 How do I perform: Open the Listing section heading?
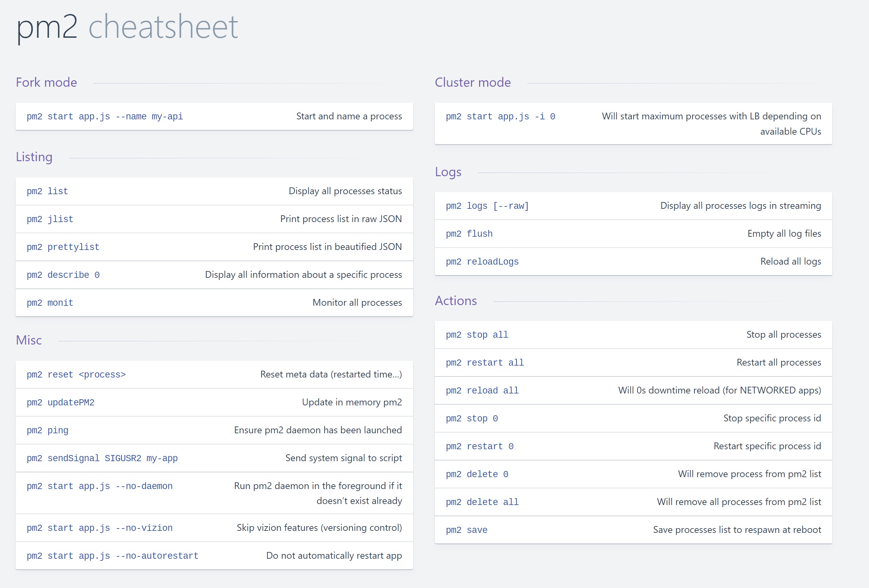click(34, 157)
